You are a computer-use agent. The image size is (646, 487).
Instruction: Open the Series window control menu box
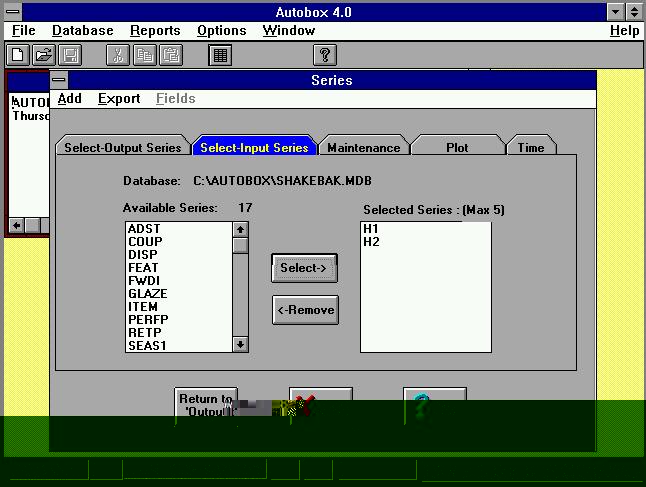click(59, 80)
